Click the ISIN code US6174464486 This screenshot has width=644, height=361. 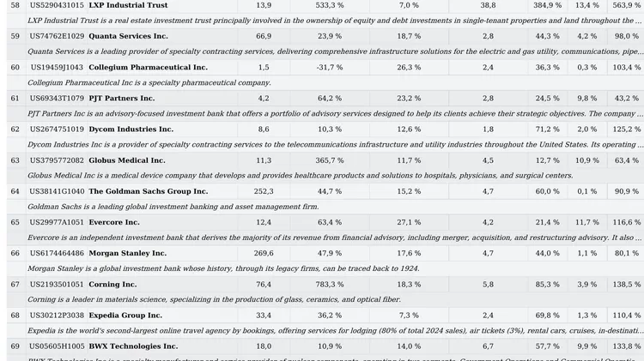[57, 253]
